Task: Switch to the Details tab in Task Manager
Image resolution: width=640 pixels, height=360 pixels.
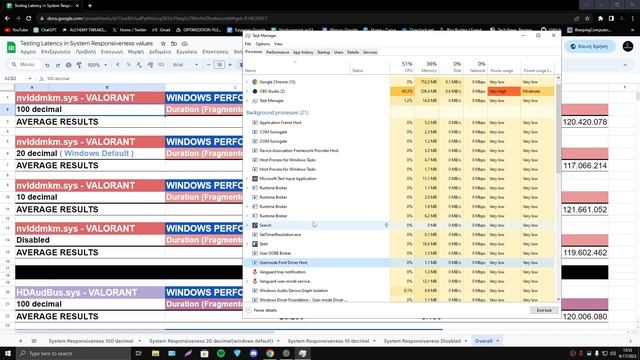Action: (353, 52)
